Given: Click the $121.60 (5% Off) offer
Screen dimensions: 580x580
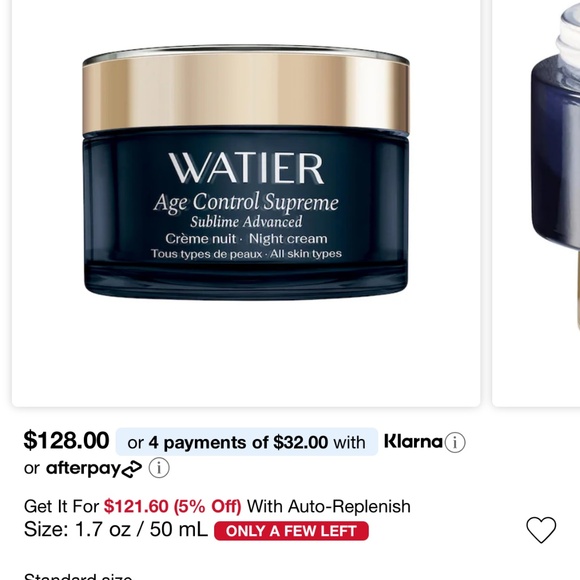Looking at the screenshot, I should pyautogui.click(x=172, y=506).
